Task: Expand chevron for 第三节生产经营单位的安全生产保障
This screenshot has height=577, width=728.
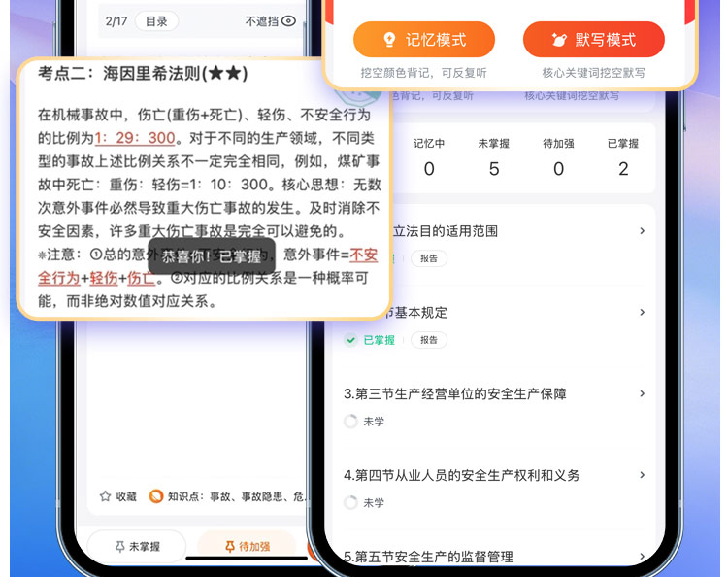Action: tap(642, 393)
